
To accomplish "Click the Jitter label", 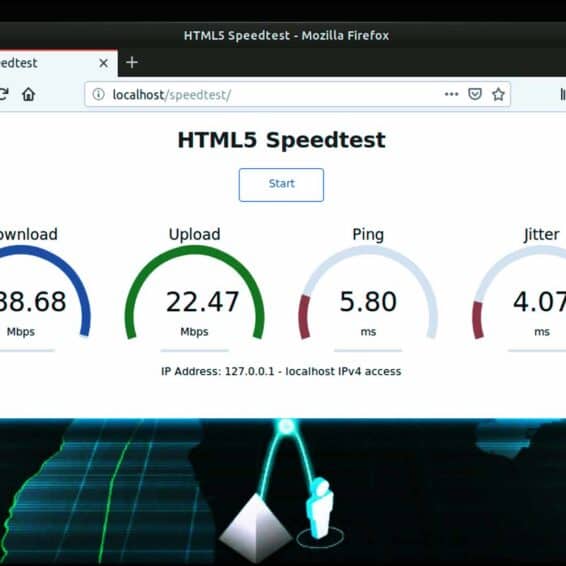I will pyautogui.click(x=541, y=235).
